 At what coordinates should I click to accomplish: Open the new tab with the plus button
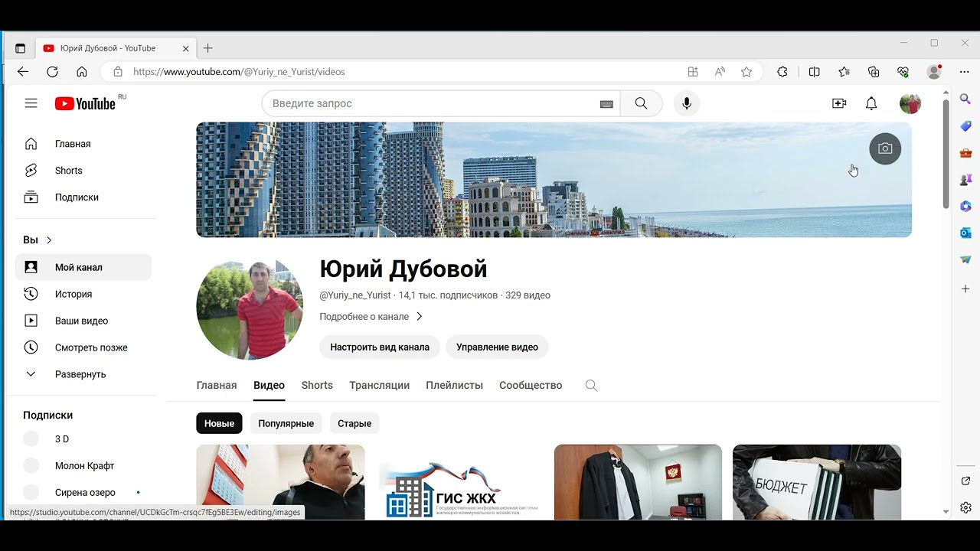[x=207, y=48]
